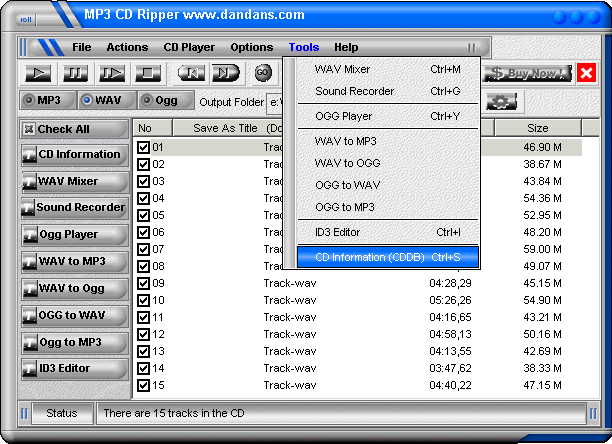Screen dimensions: 612x444
Task: Select the MP3 output format
Action: (x=48, y=100)
